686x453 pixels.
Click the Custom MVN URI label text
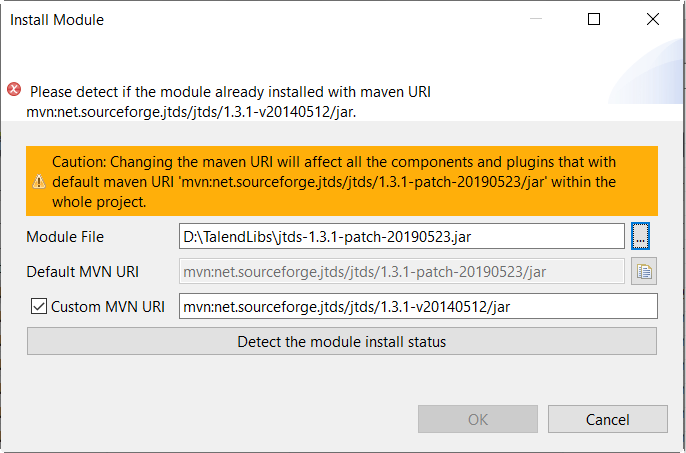coord(108,307)
